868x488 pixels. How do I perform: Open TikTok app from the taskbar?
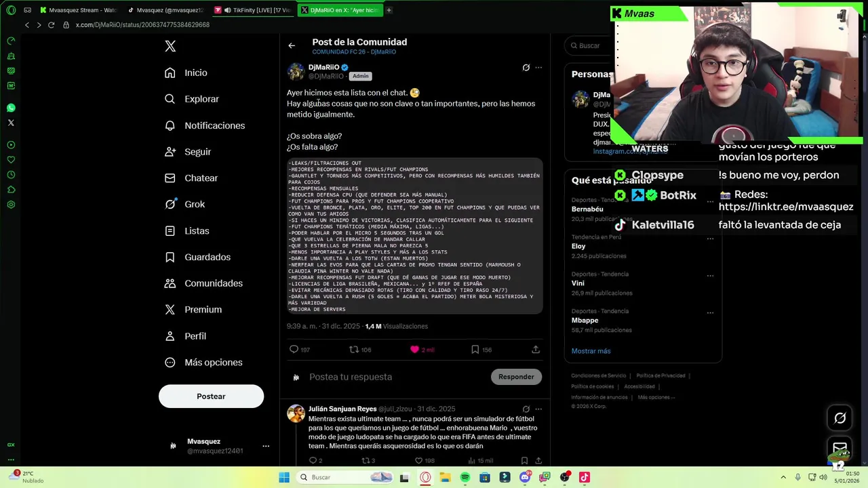[x=585, y=477]
